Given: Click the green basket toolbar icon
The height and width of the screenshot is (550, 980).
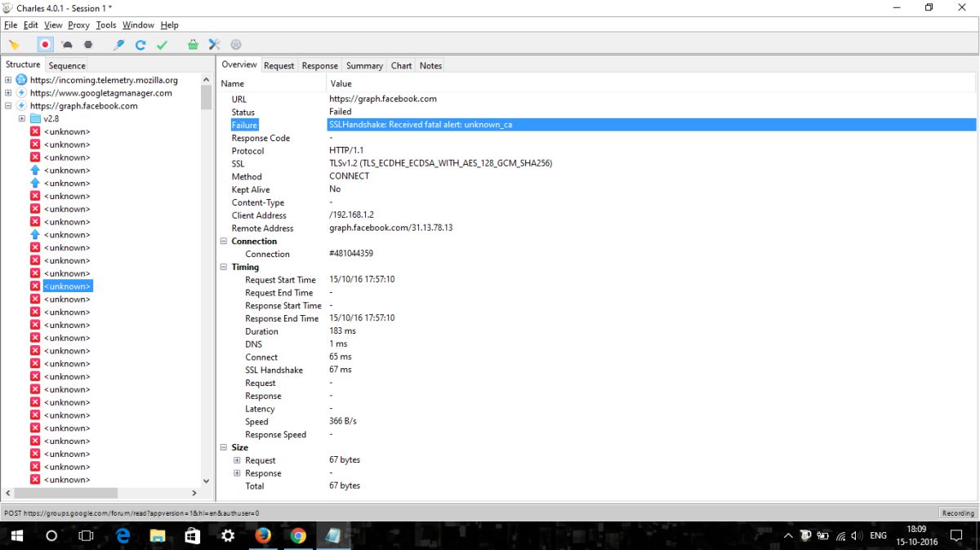Looking at the screenshot, I should coord(193,45).
